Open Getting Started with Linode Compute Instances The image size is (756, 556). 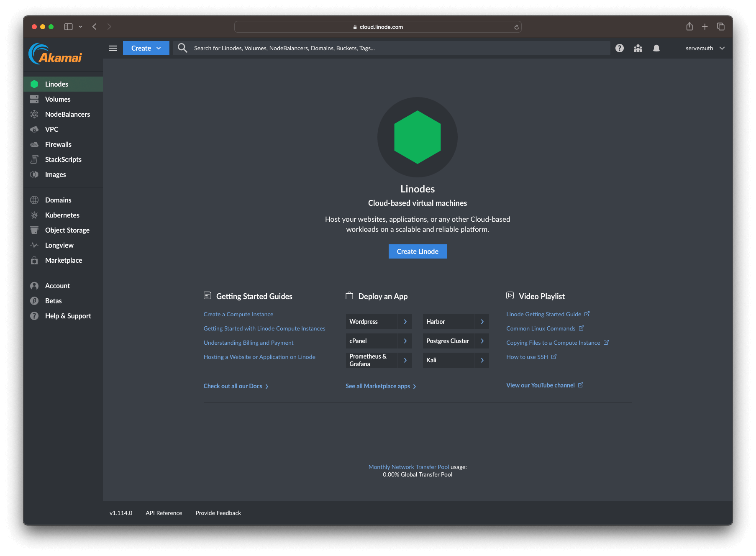coord(264,328)
